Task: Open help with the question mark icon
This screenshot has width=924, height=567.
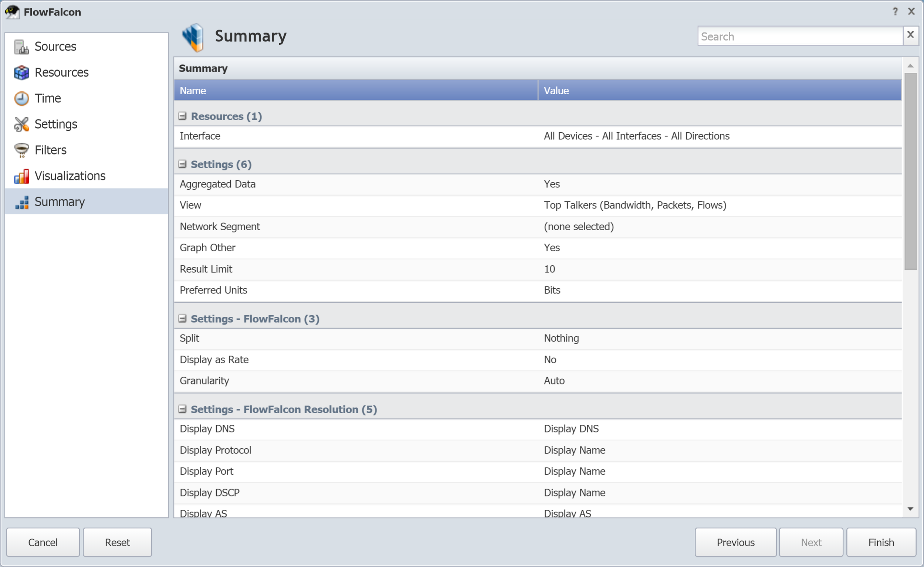Action: [x=895, y=11]
